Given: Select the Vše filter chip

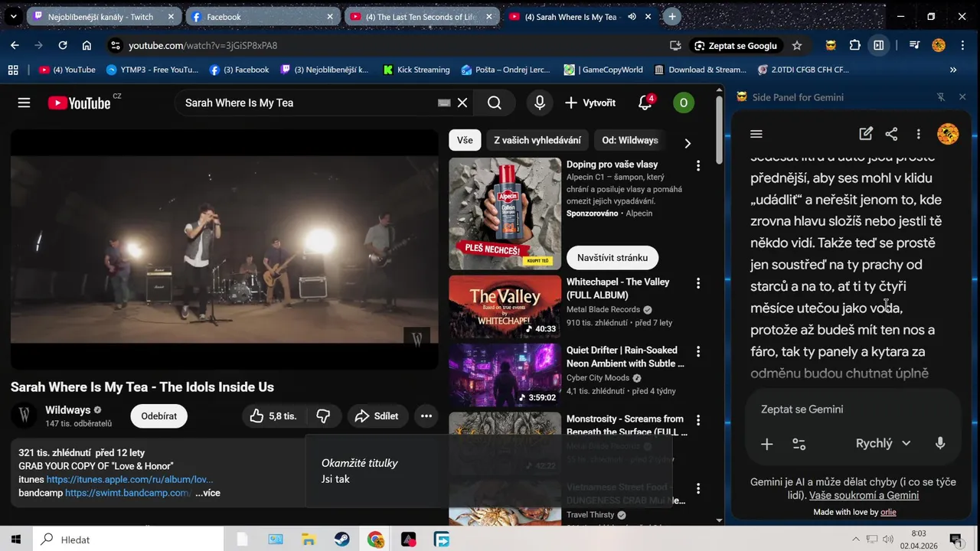Looking at the screenshot, I should [x=465, y=140].
